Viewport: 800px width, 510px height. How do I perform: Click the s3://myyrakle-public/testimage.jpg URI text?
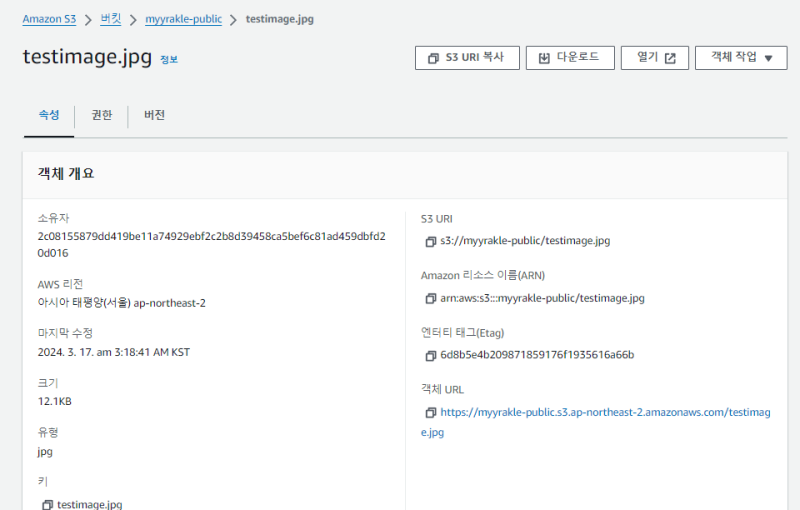524,241
